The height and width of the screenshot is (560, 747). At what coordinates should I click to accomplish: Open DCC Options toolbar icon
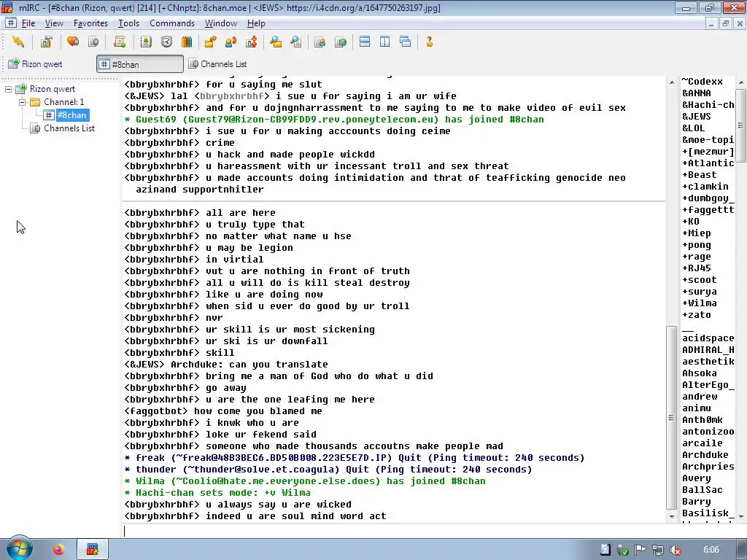(x=252, y=42)
